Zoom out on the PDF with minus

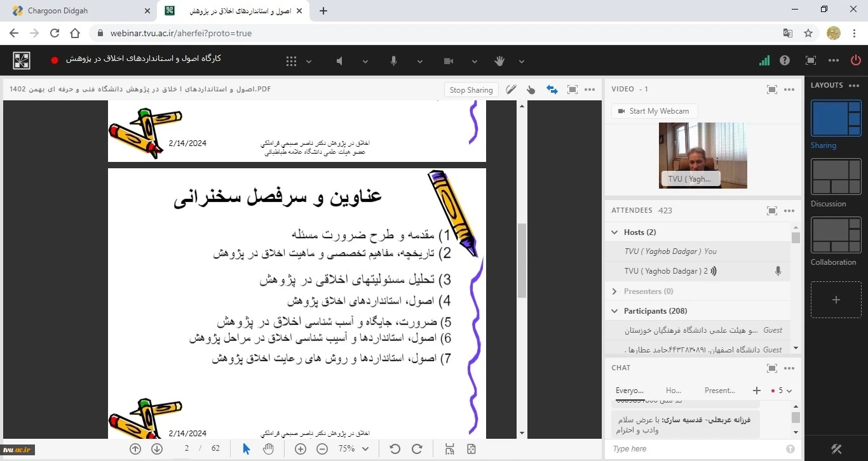pyautogui.click(x=322, y=449)
